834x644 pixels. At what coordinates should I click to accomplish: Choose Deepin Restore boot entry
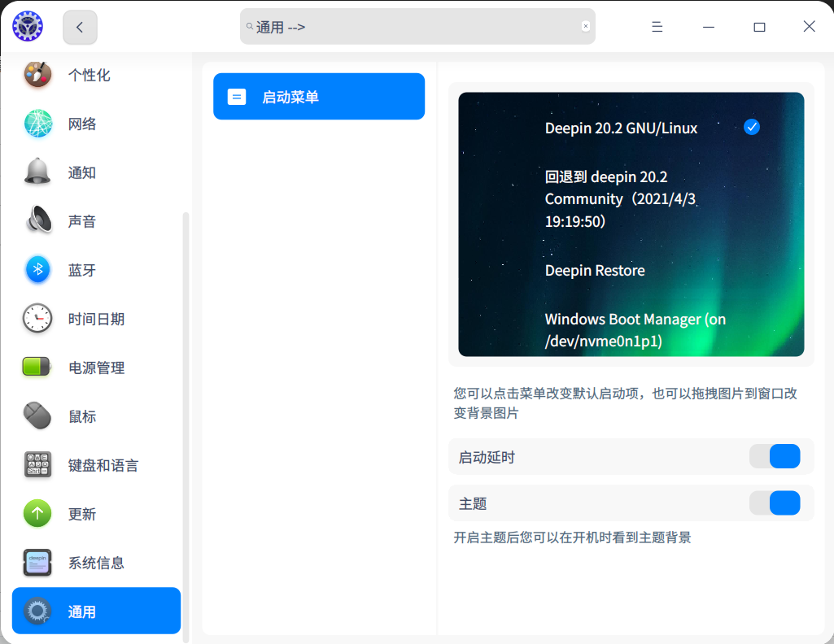(595, 271)
